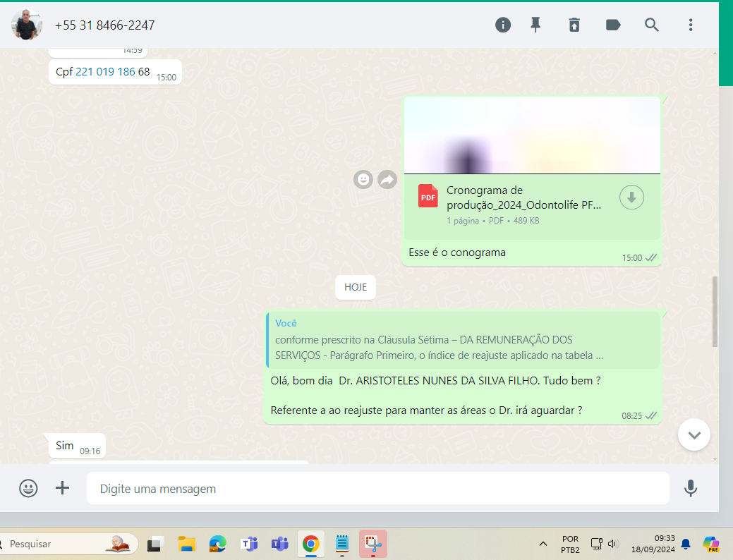733x560 pixels.
Task: Select the 'Olá, bom dia' message text
Action: pos(435,381)
